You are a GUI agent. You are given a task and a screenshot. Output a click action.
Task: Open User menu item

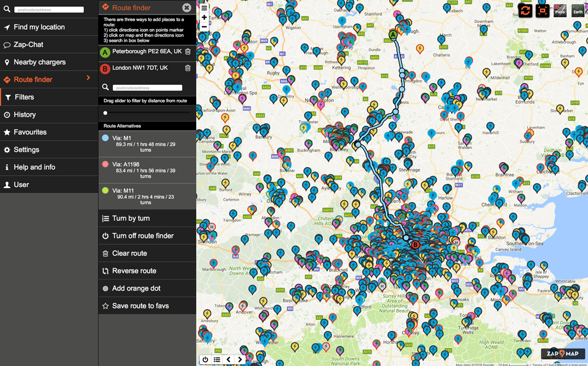pyautogui.click(x=49, y=185)
